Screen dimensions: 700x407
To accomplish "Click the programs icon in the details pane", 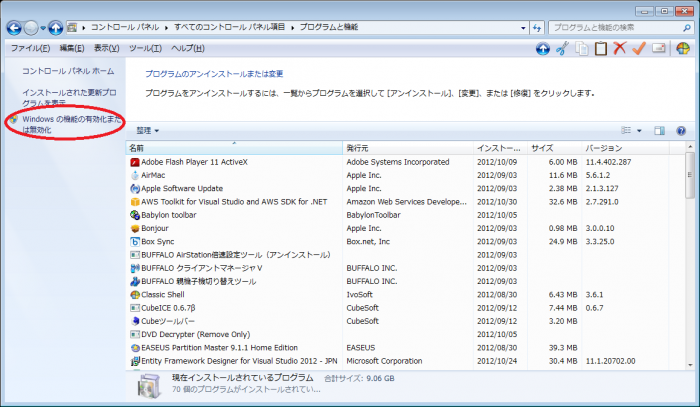I will tap(149, 385).
